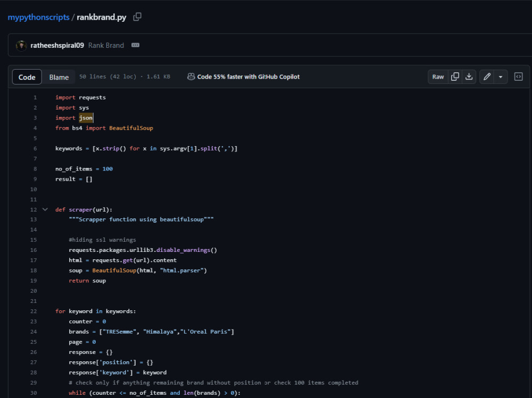Click requests on line 1
The height and width of the screenshot is (398, 532).
click(x=92, y=98)
